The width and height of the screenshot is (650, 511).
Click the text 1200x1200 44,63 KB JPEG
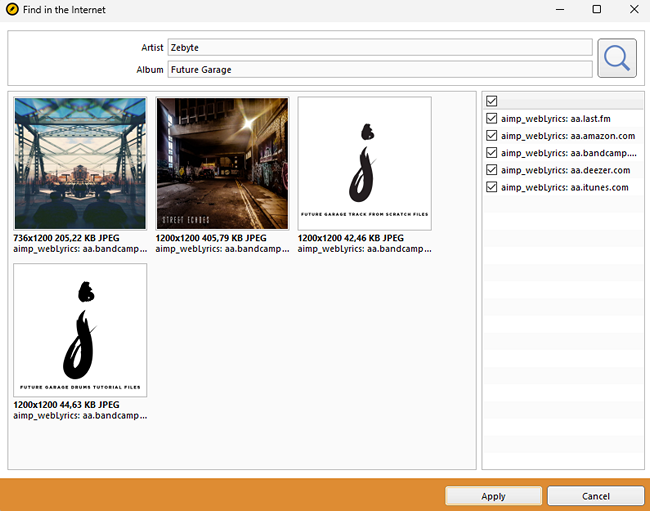pos(66,404)
